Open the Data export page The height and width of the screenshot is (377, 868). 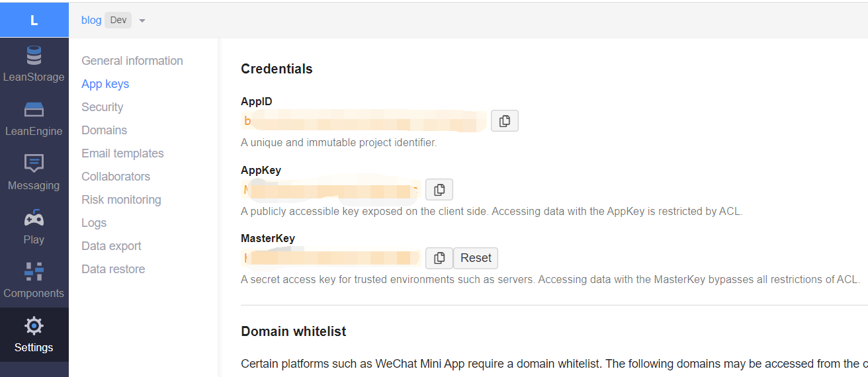coord(111,246)
